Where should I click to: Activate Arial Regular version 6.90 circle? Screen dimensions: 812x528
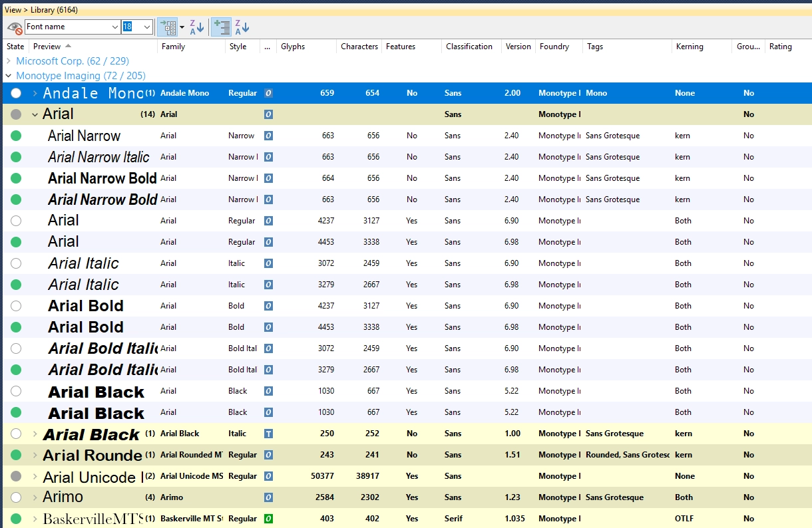point(16,221)
